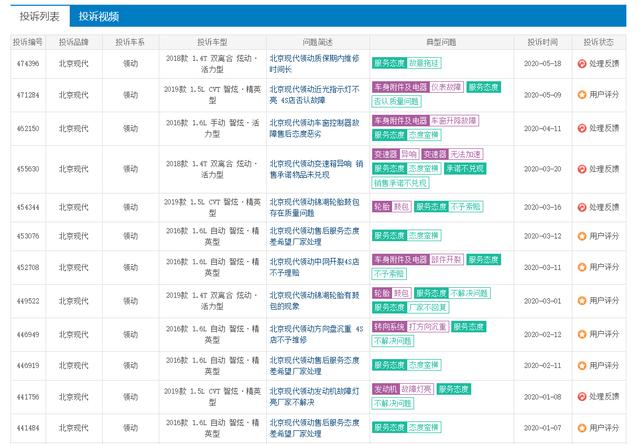Click complaint number 455630

coord(28,169)
